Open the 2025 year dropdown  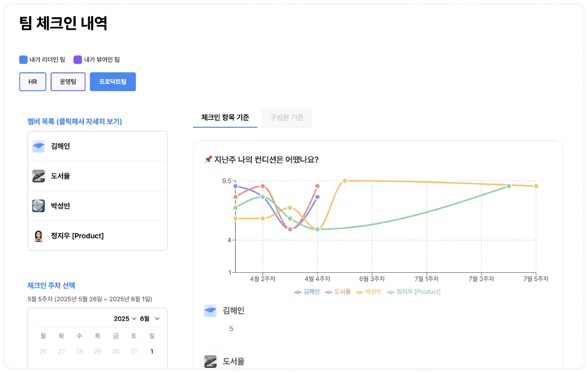[x=125, y=319]
